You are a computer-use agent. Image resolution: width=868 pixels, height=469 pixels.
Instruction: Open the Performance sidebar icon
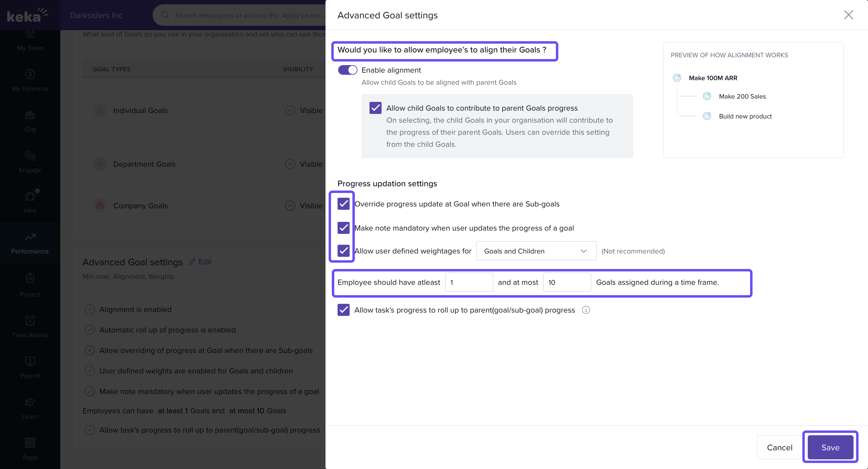click(30, 237)
